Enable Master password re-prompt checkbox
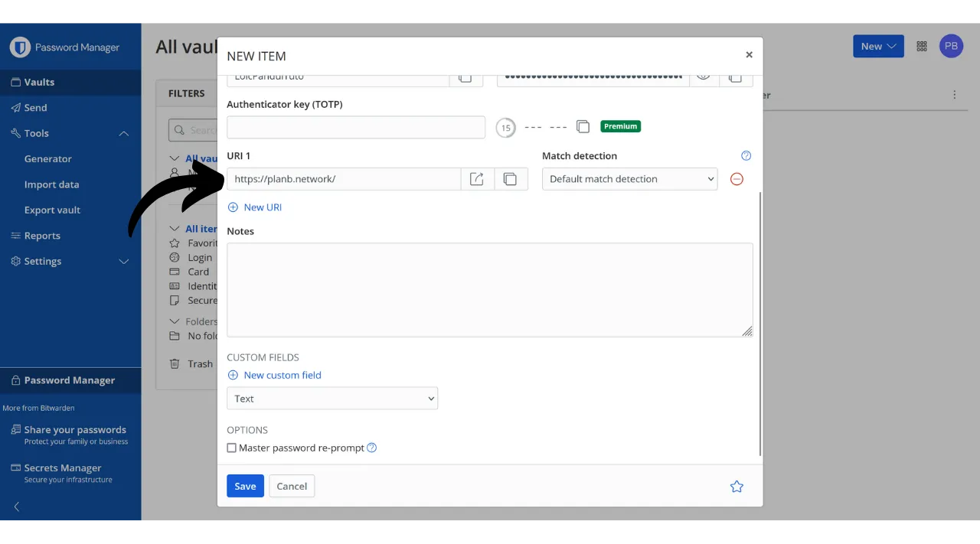Image resolution: width=980 pixels, height=544 pixels. 232,448
